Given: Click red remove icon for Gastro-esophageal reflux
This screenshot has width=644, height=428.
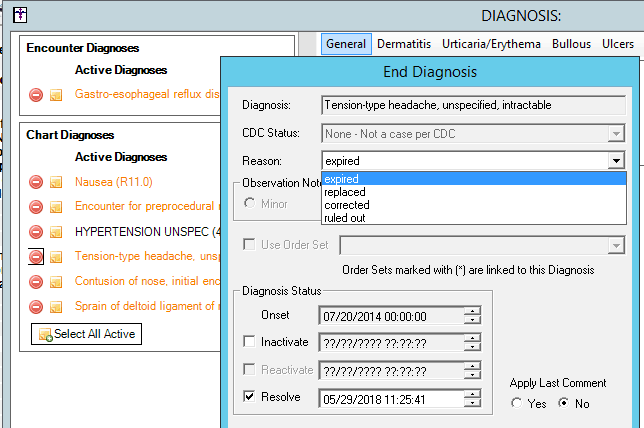Looking at the screenshot, I should [x=36, y=95].
